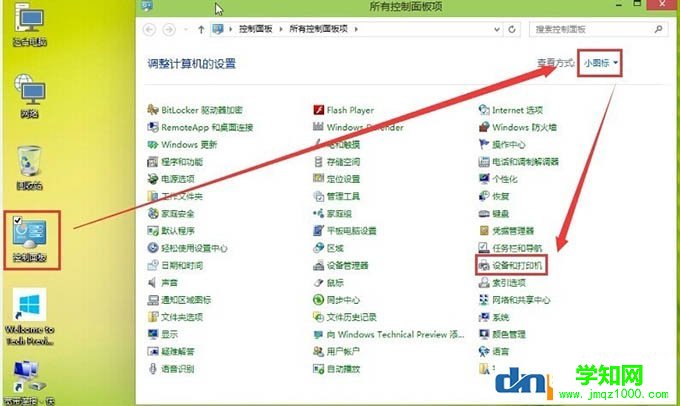Uncheck the 控制面板 desktop icon checkbox
This screenshot has width=680, height=406.
tap(17, 220)
